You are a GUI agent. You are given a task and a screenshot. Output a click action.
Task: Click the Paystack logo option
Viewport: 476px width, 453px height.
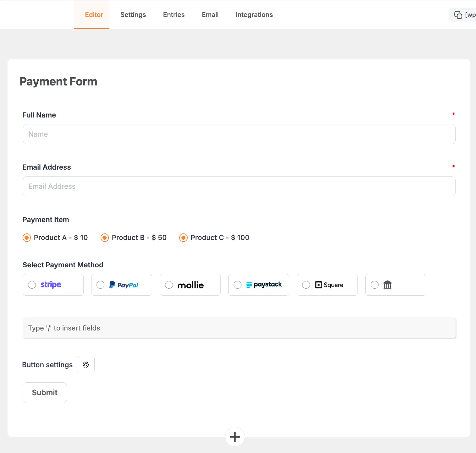[x=264, y=285]
